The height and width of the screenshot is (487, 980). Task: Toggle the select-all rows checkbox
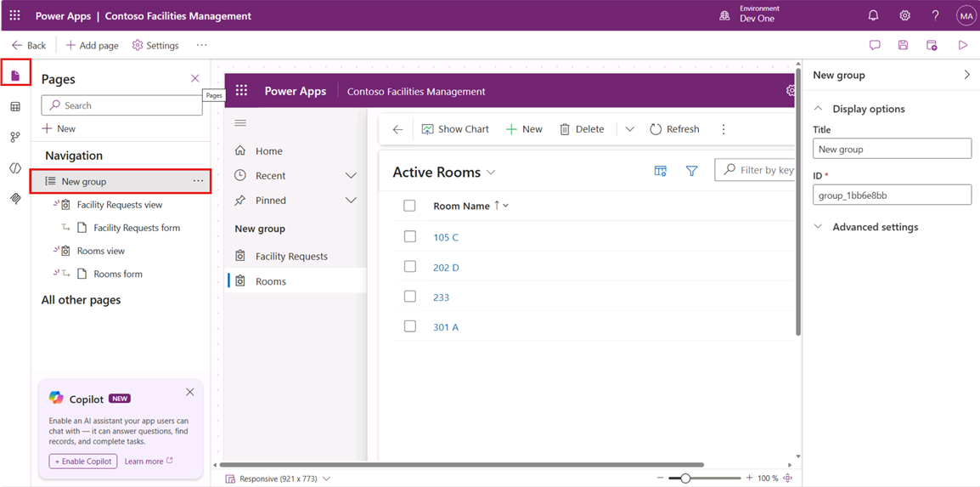[x=409, y=206]
